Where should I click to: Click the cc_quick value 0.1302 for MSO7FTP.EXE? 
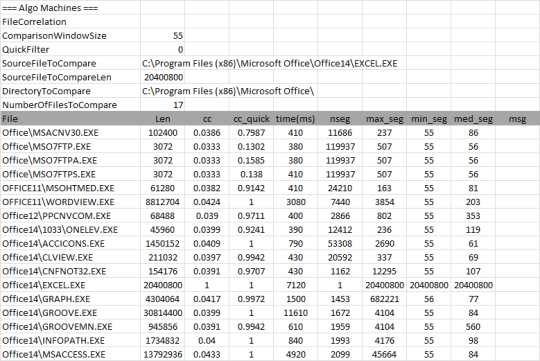coord(251,146)
